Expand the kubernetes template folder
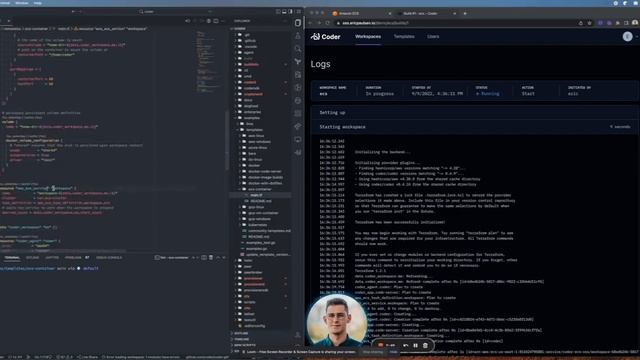The image size is (640, 360). [258, 225]
